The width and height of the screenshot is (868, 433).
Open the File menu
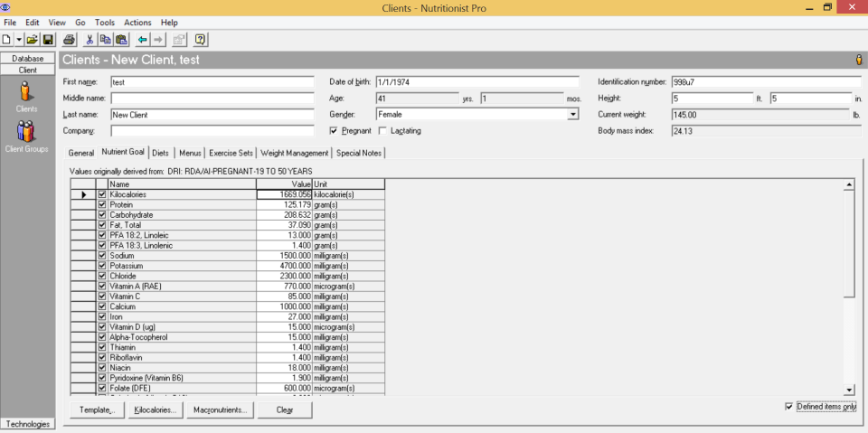pos(10,23)
